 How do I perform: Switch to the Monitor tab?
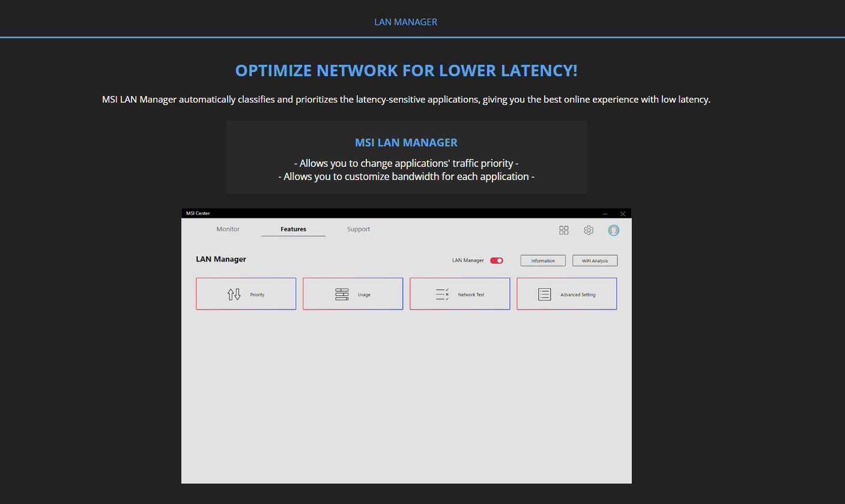pos(228,229)
